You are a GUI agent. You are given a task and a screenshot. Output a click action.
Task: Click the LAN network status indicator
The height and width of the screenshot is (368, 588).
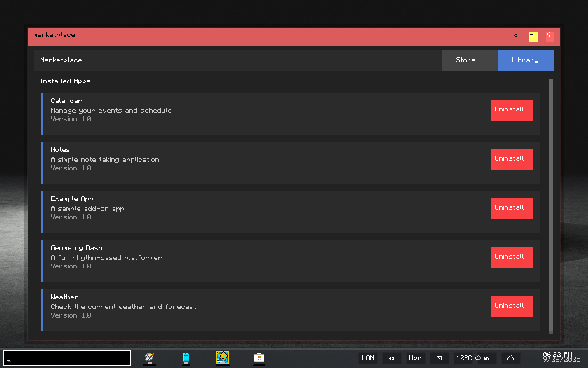click(367, 358)
